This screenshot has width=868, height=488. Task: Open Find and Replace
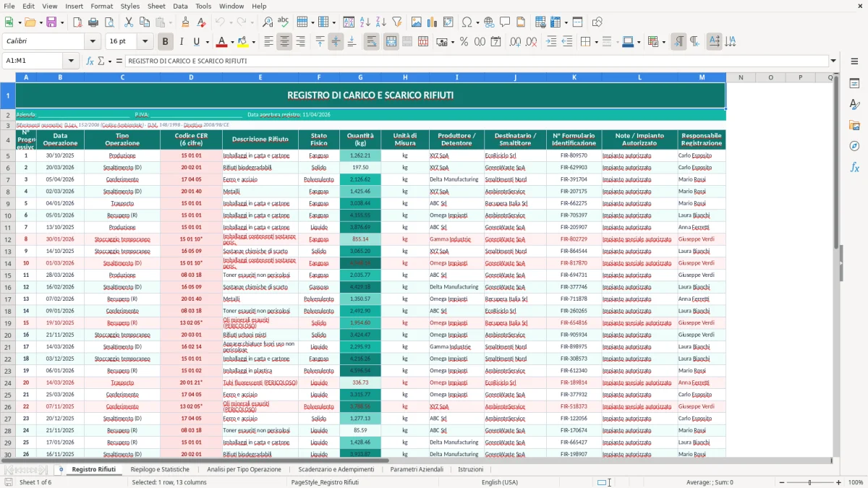tap(268, 22)
